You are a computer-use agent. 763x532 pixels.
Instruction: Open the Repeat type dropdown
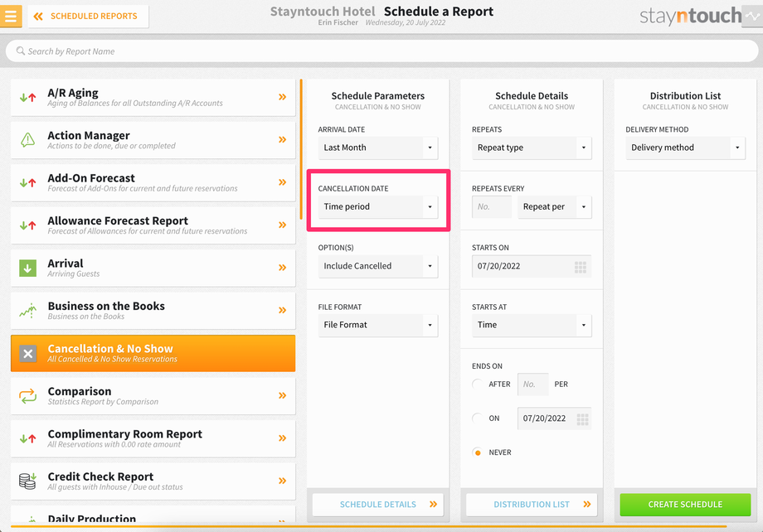[532, 148]
